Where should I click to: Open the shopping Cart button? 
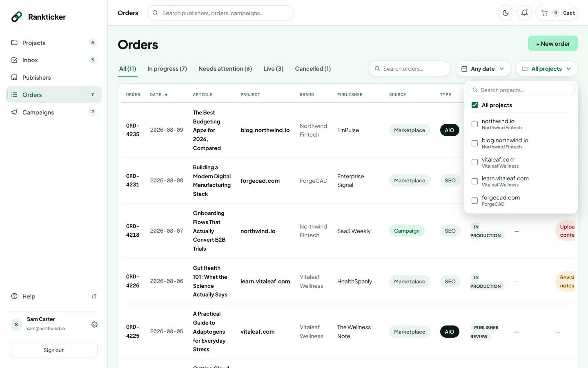click(557, 13)
